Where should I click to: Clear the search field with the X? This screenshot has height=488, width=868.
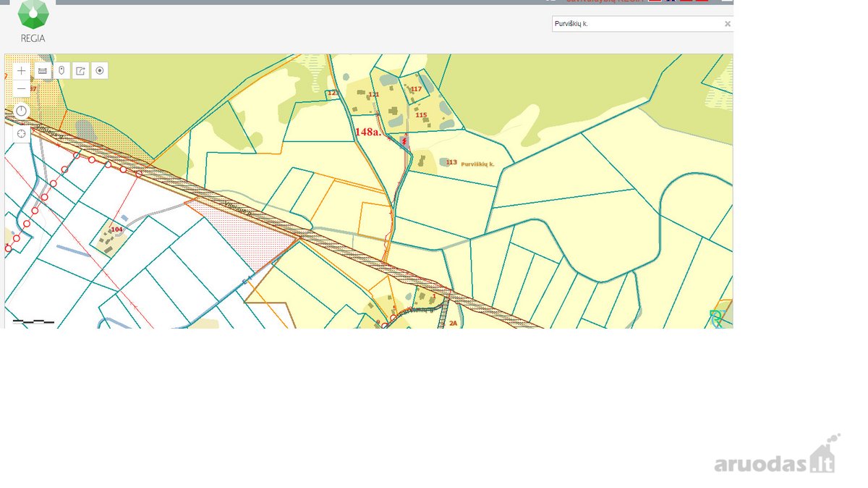tap(728, 24)
